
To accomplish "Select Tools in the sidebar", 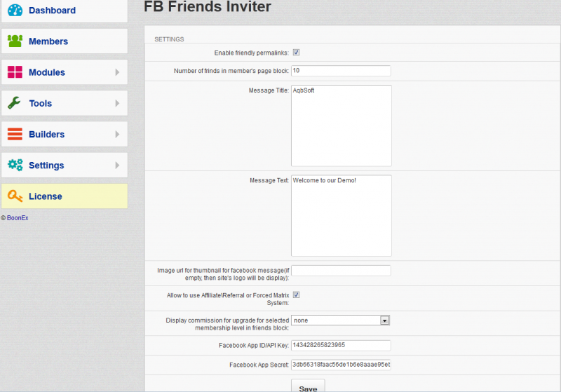I will pyautogui.click(x=65, y=103).
